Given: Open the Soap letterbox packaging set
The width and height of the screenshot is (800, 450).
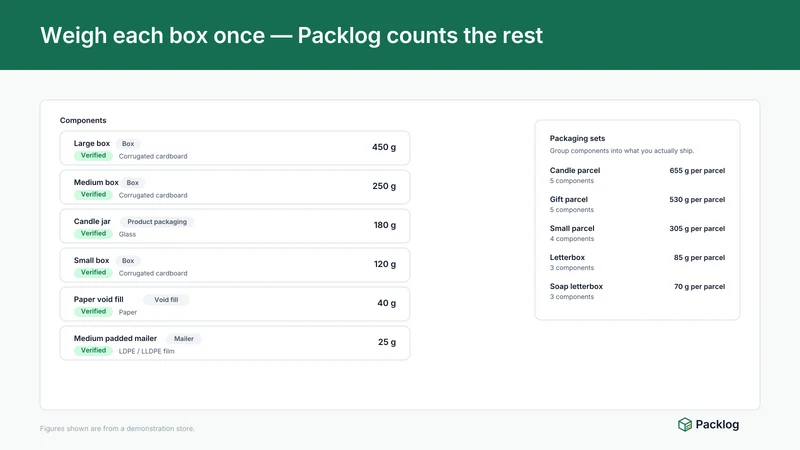Looking at the screenshot, I should point(637,291).
